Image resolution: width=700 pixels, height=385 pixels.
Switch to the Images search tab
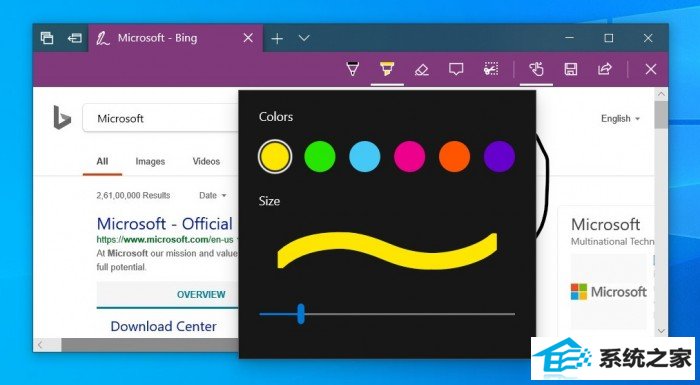click(x=150, y=161)
